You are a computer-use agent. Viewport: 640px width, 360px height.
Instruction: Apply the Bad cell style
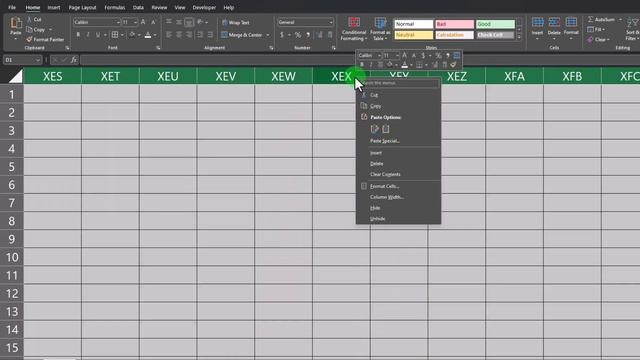pos(454,24)
